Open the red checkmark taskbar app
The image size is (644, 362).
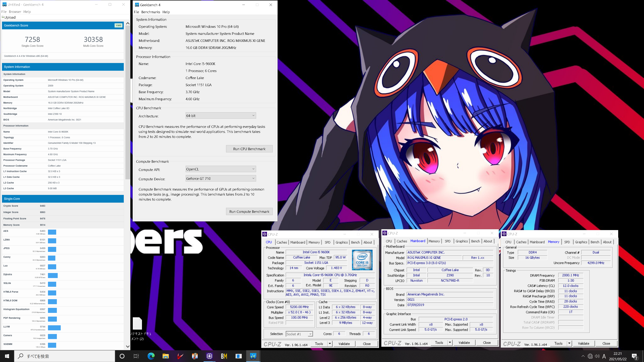click(180, 356)
